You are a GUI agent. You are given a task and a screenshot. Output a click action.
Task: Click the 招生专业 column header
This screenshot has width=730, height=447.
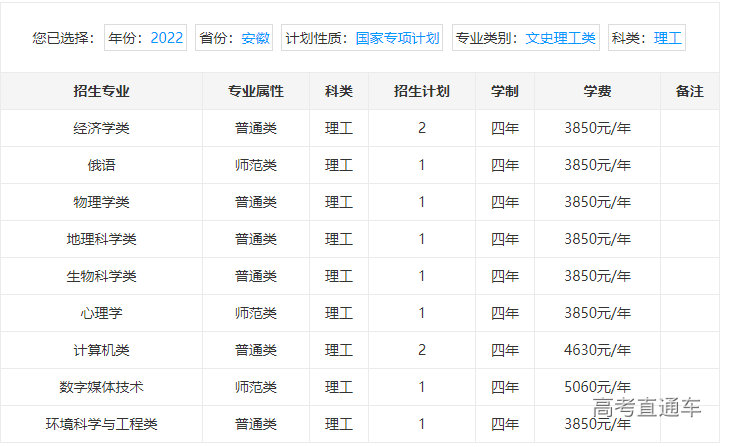[x=101, y=91]
